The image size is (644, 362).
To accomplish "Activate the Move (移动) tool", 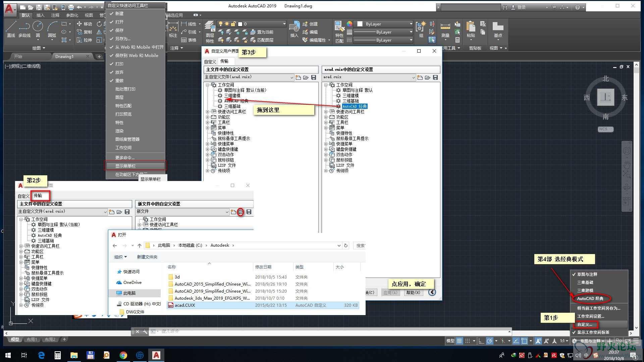I will 84,24.
